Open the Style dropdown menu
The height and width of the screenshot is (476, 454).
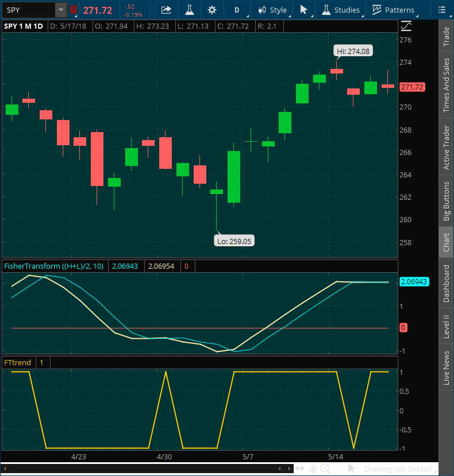pos(272,10)
